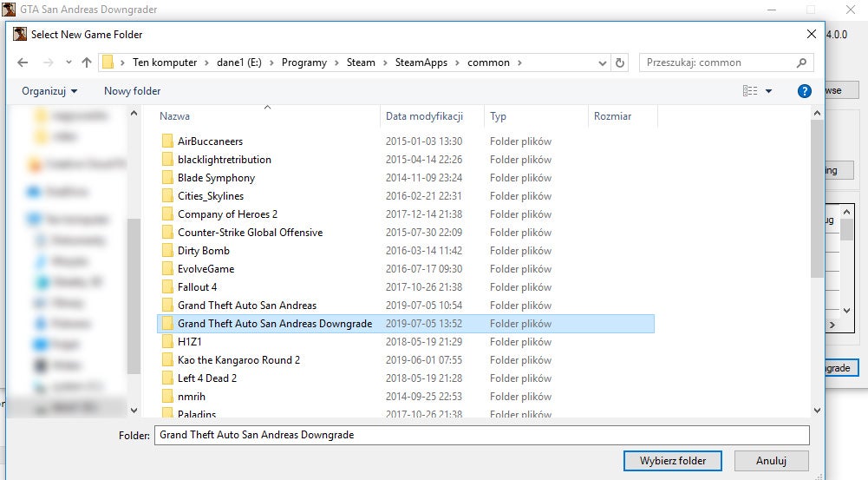Image resolution: width=868 pixels, height=480 pixels.
Task: Edit the Folder name text field
Action: (x=481, y=435)
